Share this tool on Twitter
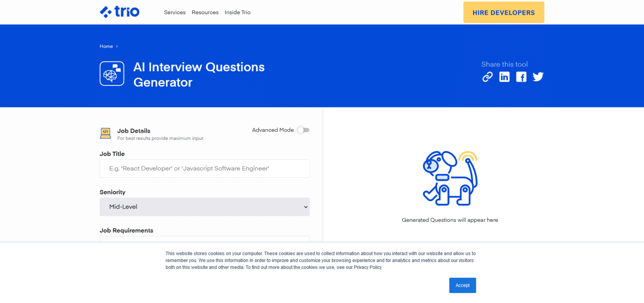 click(x=538, y=77)
